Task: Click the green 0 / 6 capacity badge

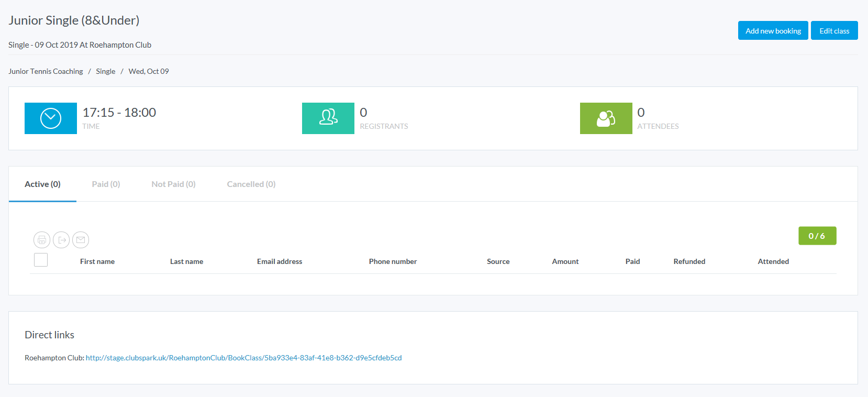Action: point(817,236)
